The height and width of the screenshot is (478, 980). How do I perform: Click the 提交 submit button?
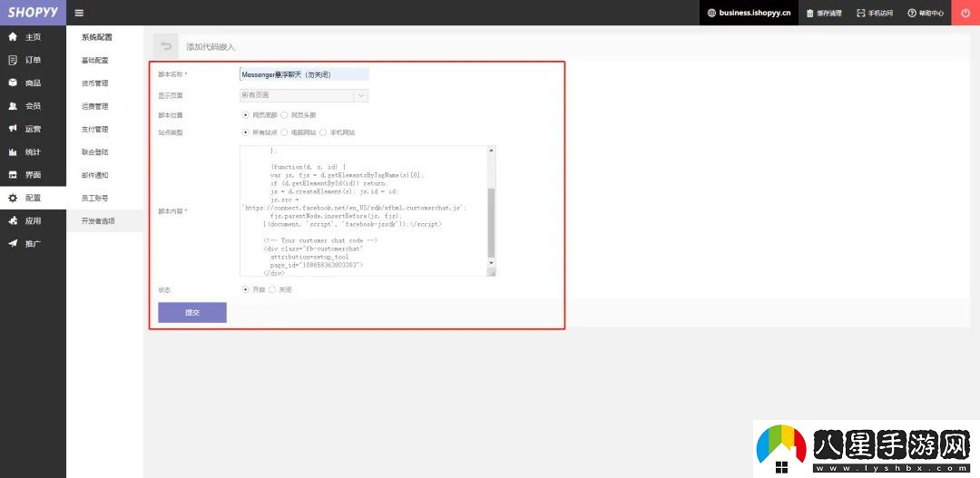pos(192,312)
